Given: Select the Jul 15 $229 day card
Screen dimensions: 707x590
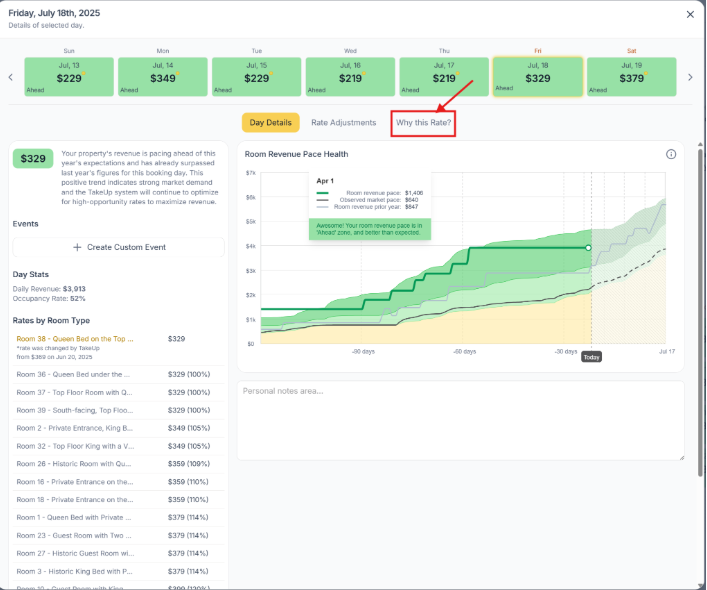Looking at the screenshot, I should pyautogui.click(x=257, y=77).
